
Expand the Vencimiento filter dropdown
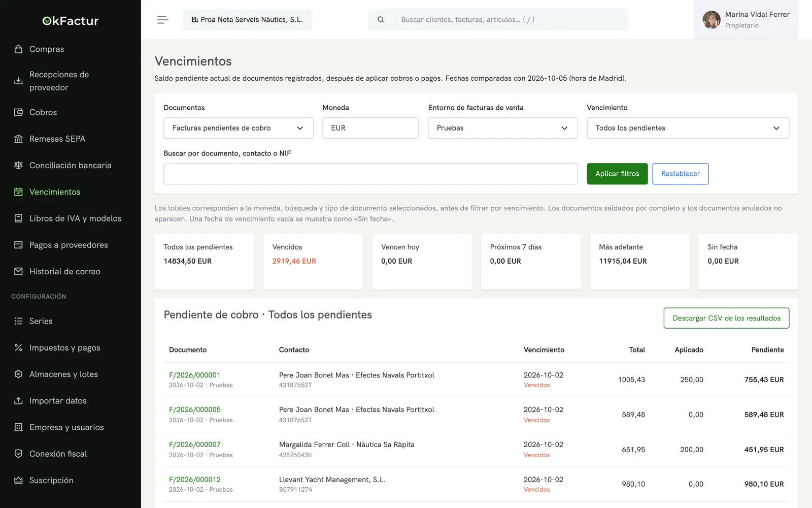688,128
